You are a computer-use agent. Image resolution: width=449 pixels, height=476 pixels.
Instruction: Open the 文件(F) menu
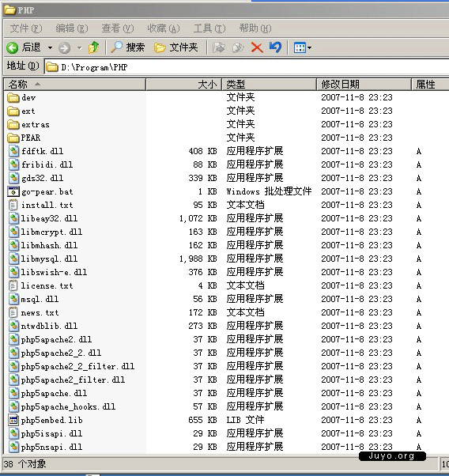pos(26,28)
